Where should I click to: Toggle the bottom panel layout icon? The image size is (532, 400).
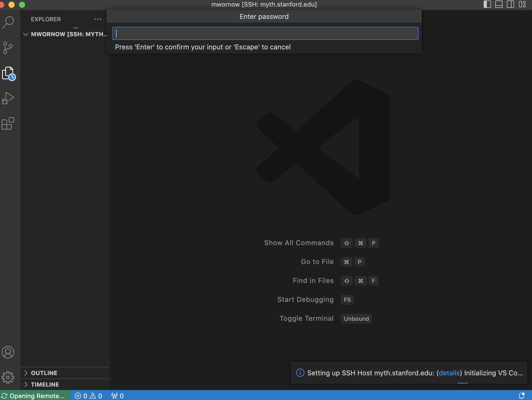point(499,4)
